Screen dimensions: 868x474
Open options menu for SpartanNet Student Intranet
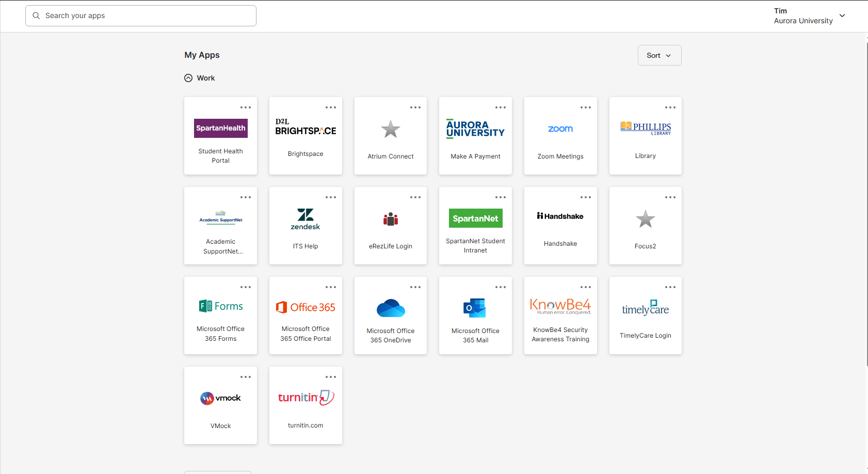(x=501, y=197)
